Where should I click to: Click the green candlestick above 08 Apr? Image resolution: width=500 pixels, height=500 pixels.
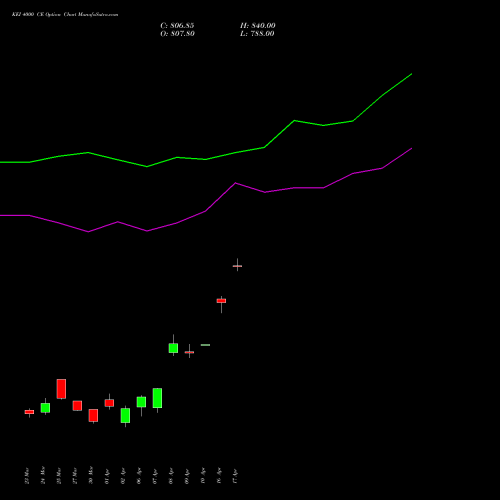173,348
